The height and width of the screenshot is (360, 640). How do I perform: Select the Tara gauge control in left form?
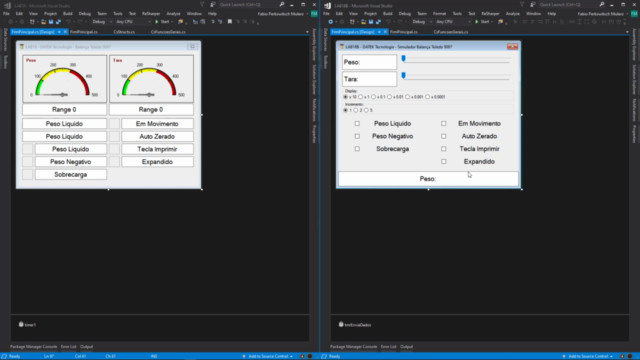point(151,79)
